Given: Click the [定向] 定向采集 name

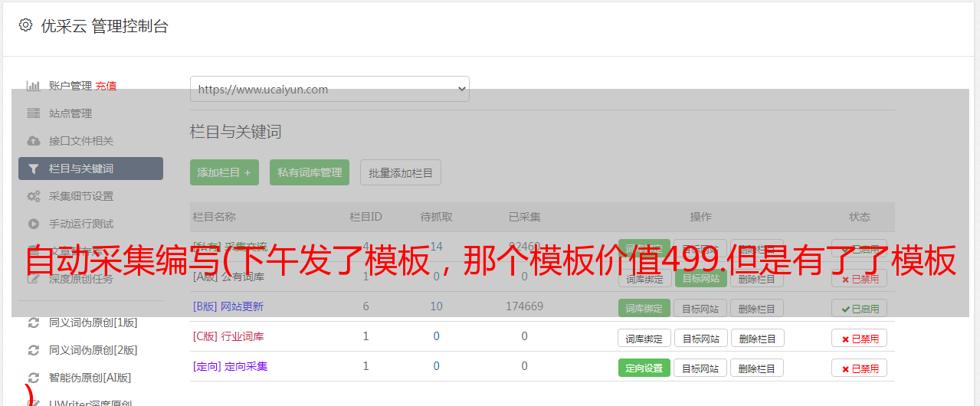Looking at the screenshot, I should tap(231, 366).
